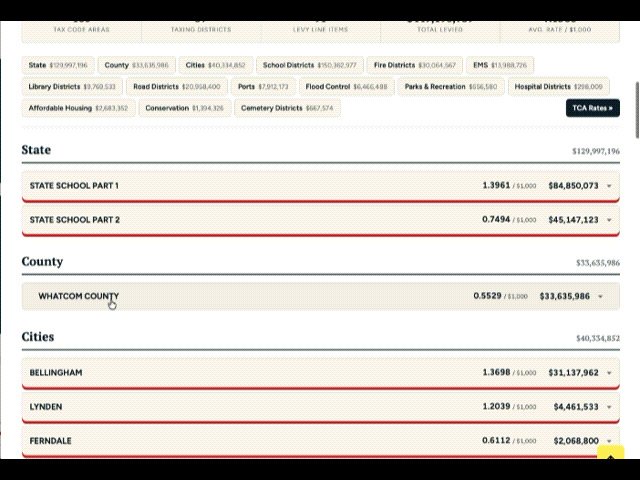Open the Library Districts category chip

click(72, 87)
